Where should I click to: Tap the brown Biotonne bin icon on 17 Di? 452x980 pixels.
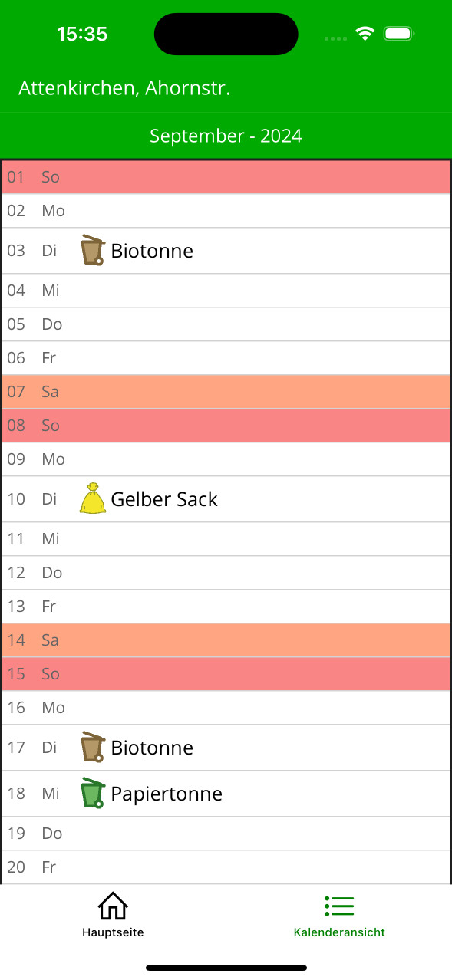pos(92,747)
